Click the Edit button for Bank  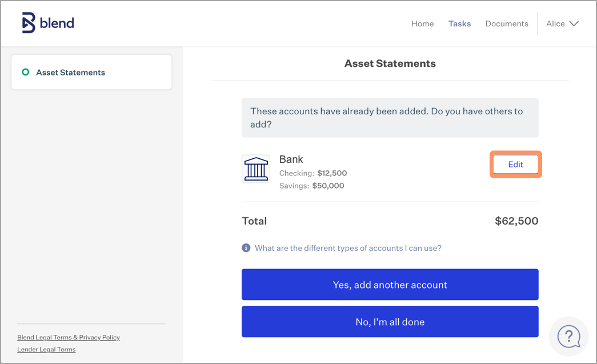(x=515, y=165)
